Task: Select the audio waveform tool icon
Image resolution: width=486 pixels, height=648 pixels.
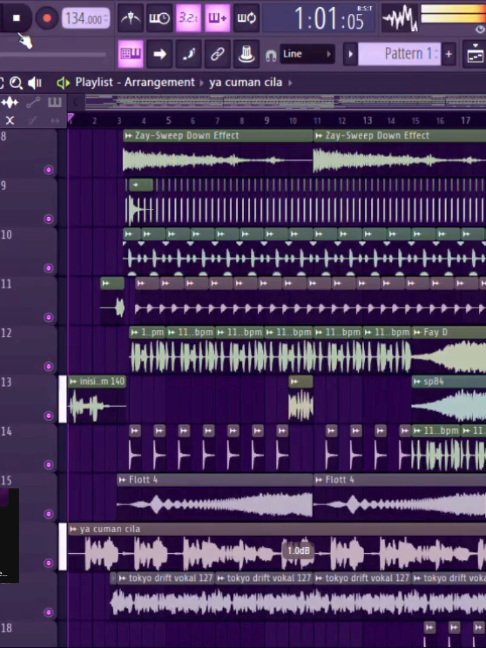Action: tap(10, 102)
